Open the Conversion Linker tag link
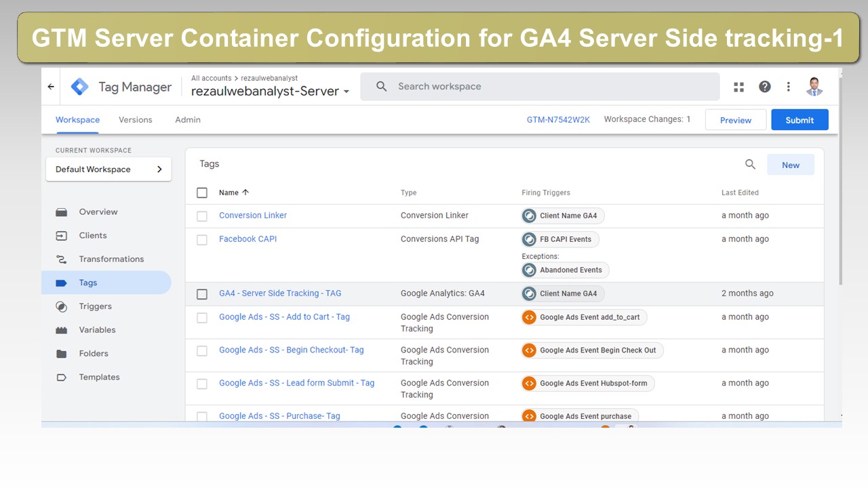 click(253, 216)
